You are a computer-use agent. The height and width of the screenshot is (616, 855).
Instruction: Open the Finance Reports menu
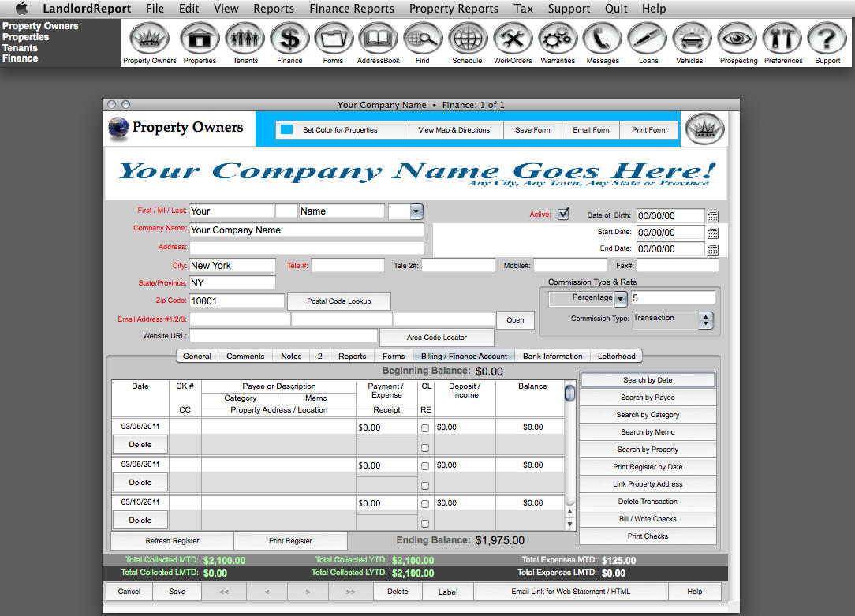point(352,9)
